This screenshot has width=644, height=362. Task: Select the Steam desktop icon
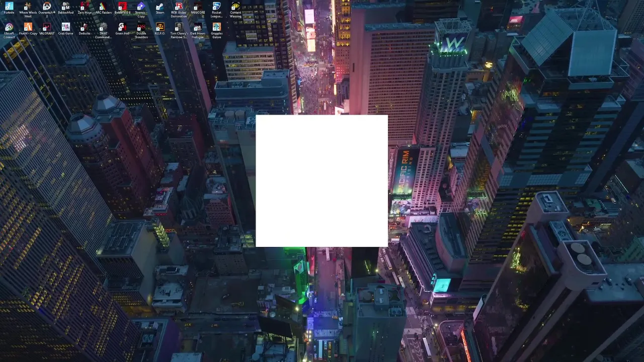(x=160, y=9)
